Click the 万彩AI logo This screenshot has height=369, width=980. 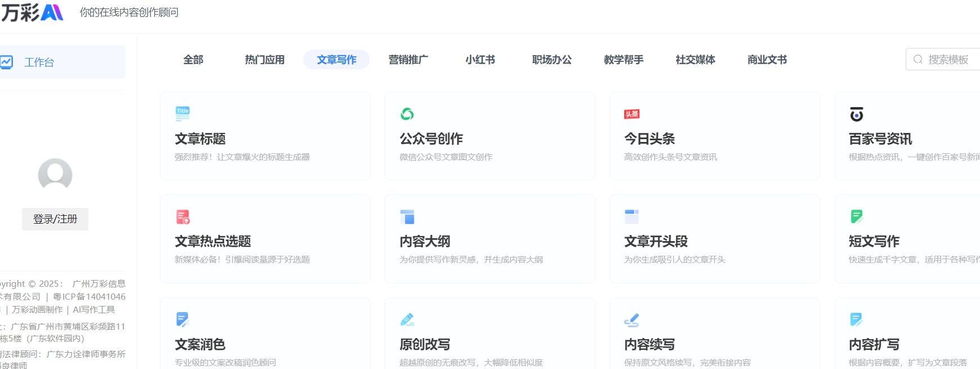click(32, 12)
